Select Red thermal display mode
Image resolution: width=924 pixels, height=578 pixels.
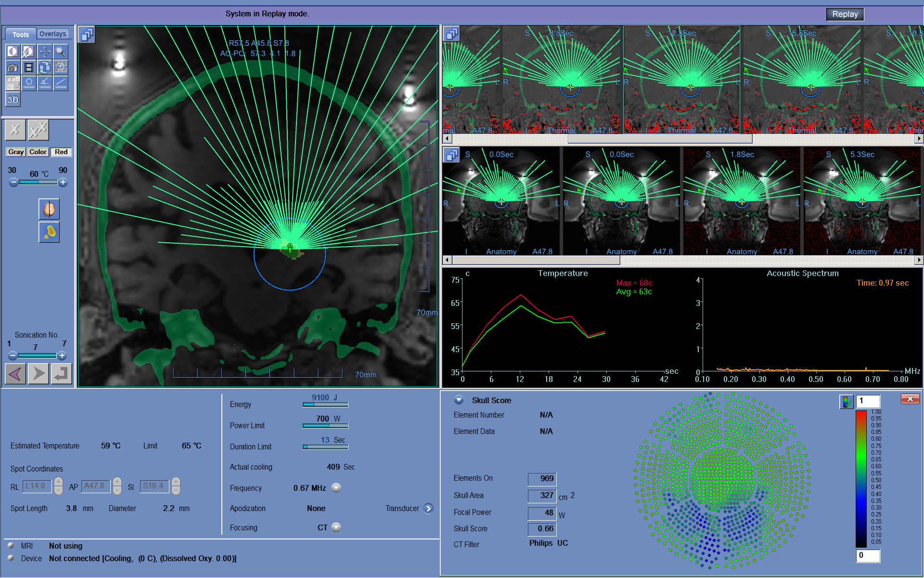coord(61,152)
